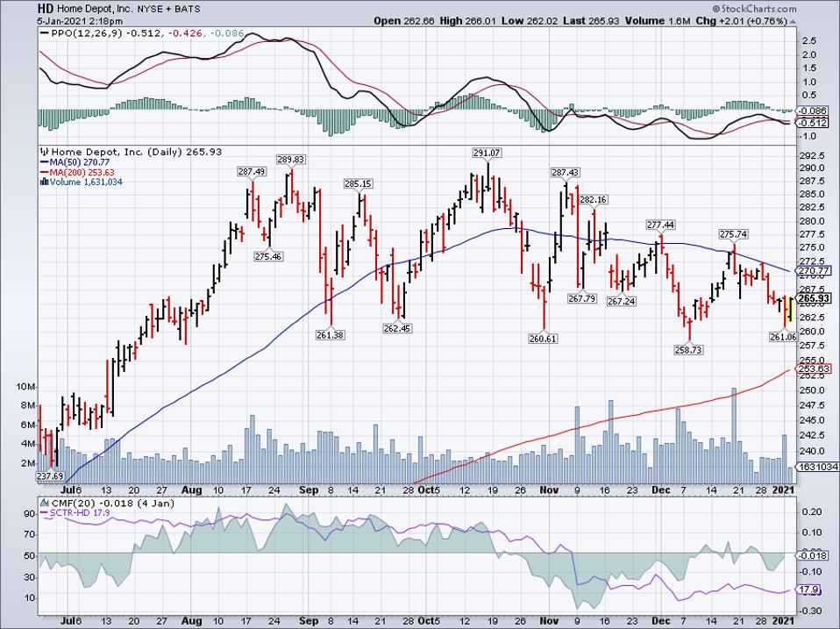
Task: Click the 287.43 high price label
Action: coord(566,173)
